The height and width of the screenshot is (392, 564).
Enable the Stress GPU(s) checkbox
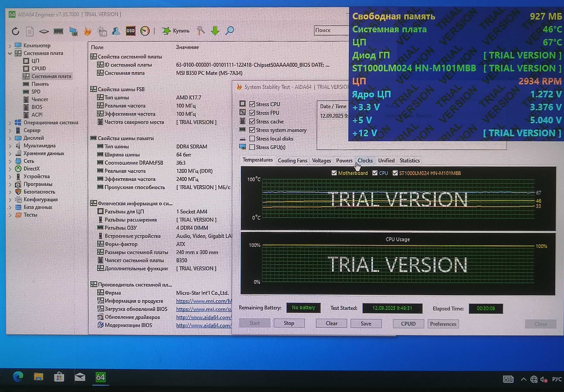(252, 147)
